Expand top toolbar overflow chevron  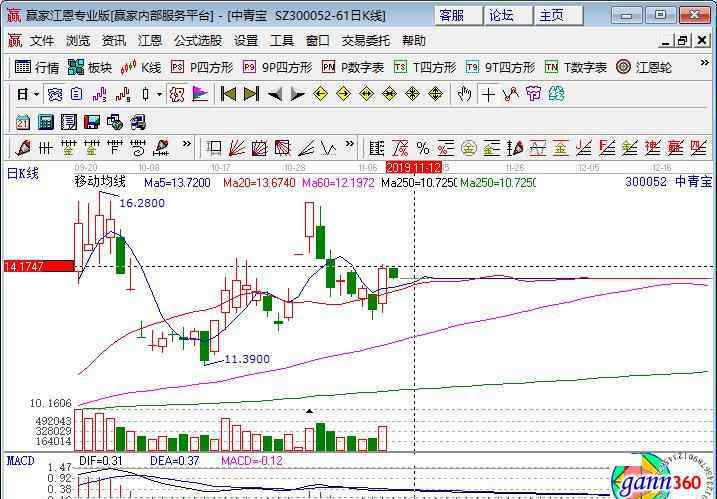click(705, 63)
